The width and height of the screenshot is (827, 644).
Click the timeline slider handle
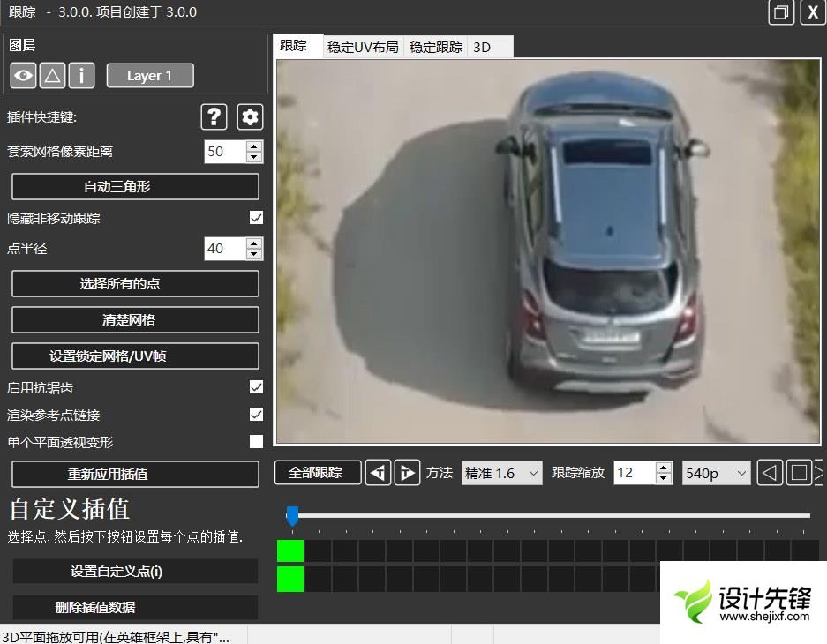click(292, 516)
